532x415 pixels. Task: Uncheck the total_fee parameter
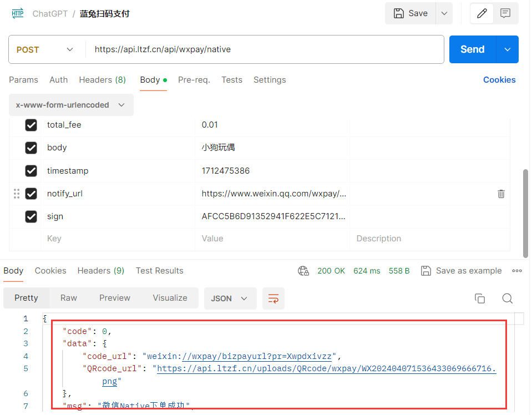31,125
